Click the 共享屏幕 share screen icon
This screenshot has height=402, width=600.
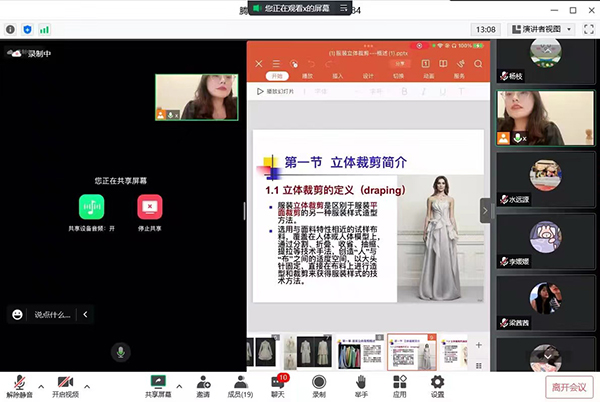(x=157, y=381)
